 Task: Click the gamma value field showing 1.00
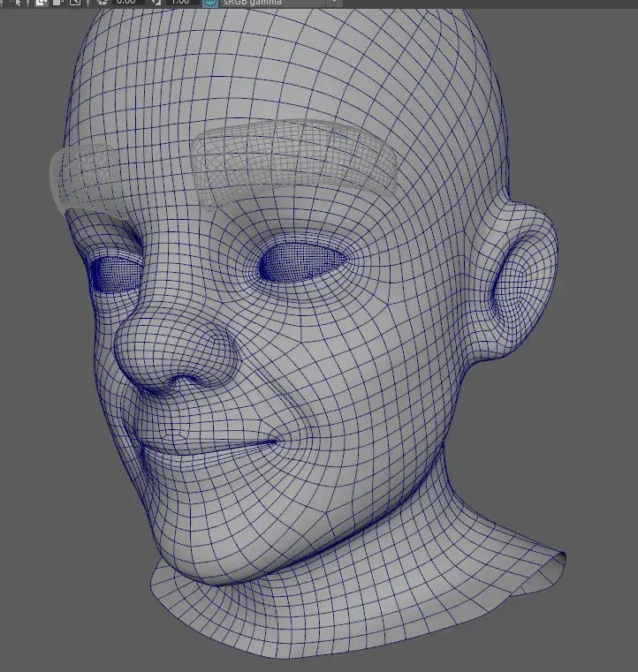coord(179,3)
